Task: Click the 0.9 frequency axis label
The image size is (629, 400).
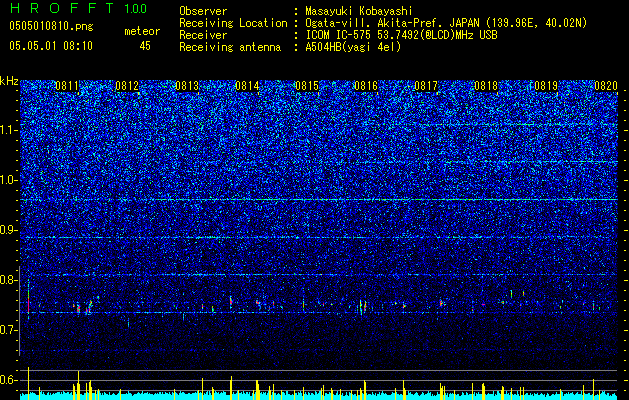Action: 9,230
